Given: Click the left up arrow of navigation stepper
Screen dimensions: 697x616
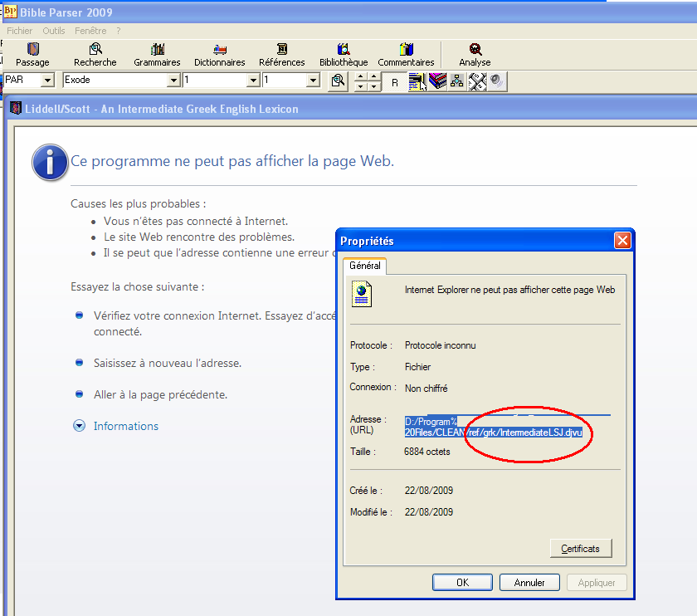Looking at the screenshot, I should click(x=360, y=76).
